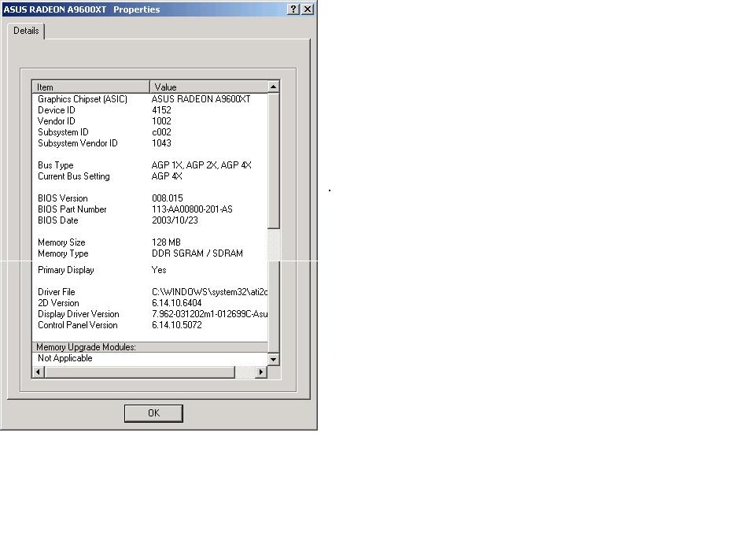The width and height of the screenshot is (756, 551).
Task: Click the 2D version value 6.14.10.6404
Action: (177, 303)
